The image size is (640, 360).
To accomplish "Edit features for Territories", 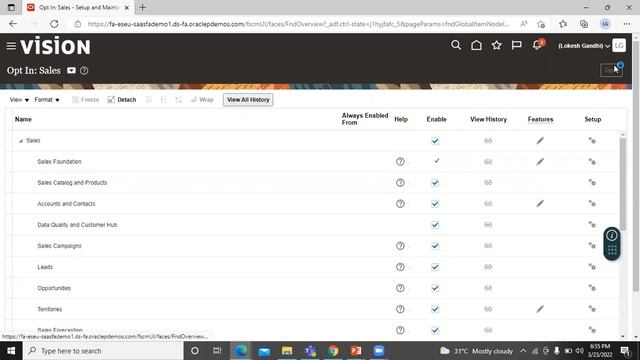I will point(540,309).
